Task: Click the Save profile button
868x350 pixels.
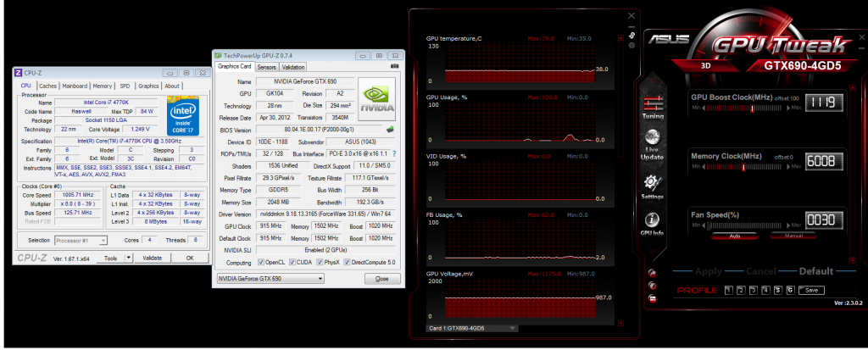Action: [811, 290]
